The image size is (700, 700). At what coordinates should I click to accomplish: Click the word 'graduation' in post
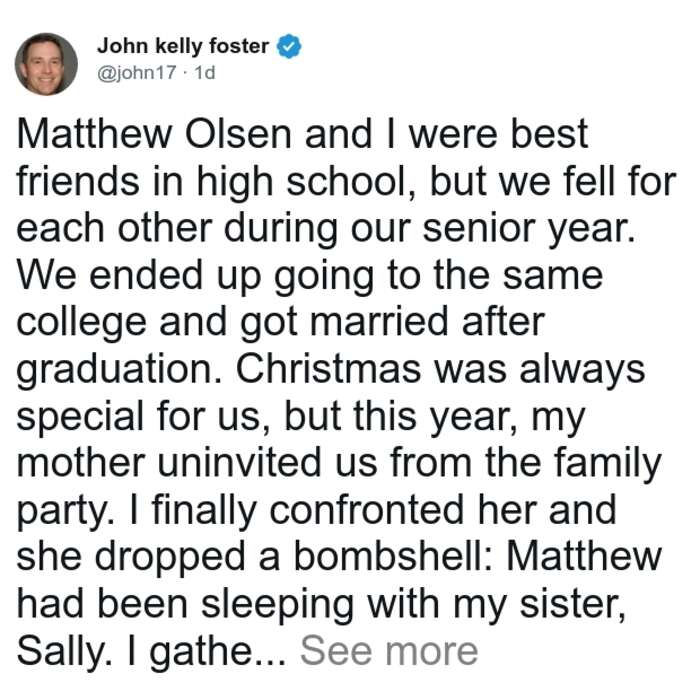coord(116,371)
